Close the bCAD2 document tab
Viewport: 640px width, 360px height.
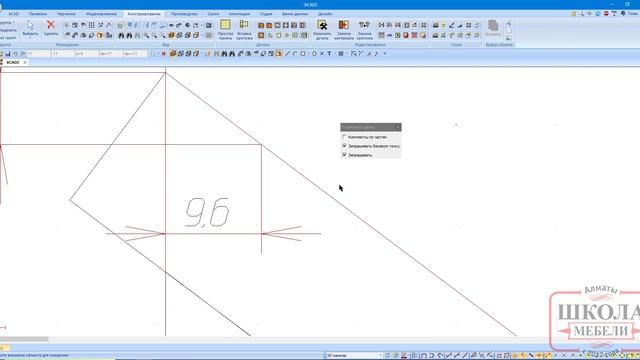[25, 62]
